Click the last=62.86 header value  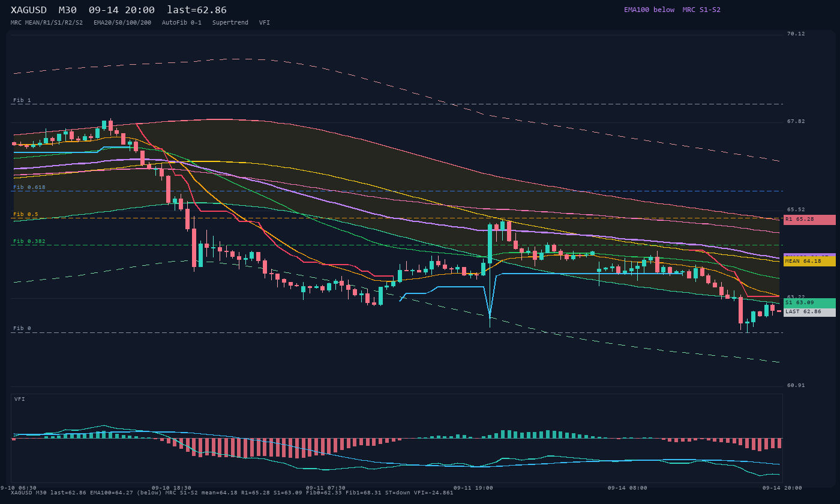(197, 10)
